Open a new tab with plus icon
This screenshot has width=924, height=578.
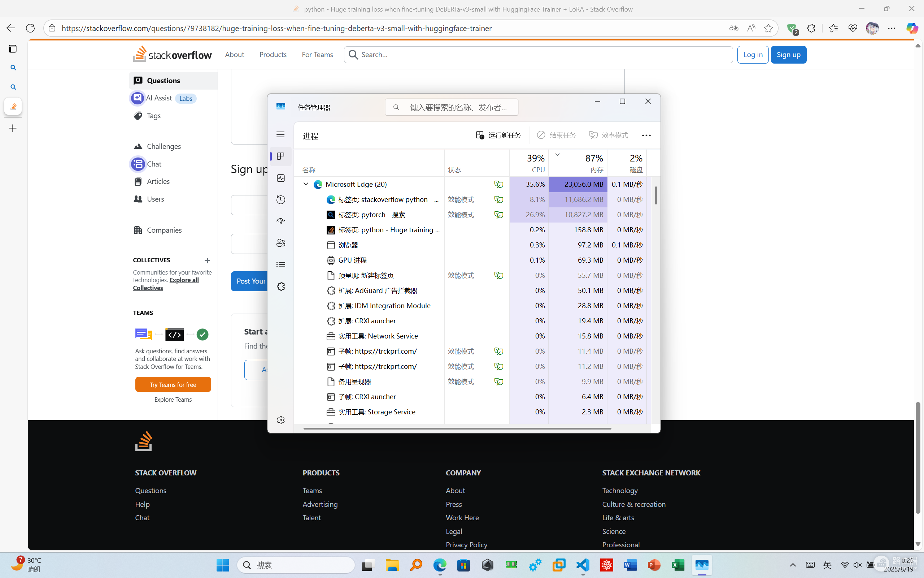(13, 128)
